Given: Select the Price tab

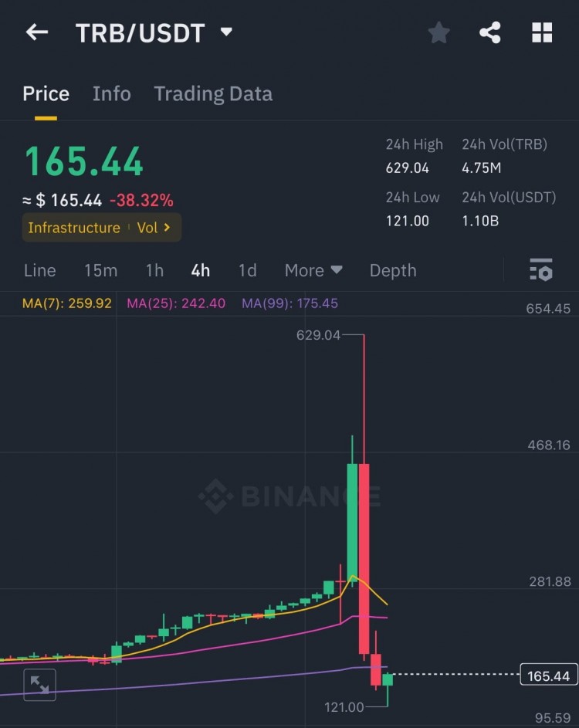Looking at the screenshot, I should tap(46, 94).
